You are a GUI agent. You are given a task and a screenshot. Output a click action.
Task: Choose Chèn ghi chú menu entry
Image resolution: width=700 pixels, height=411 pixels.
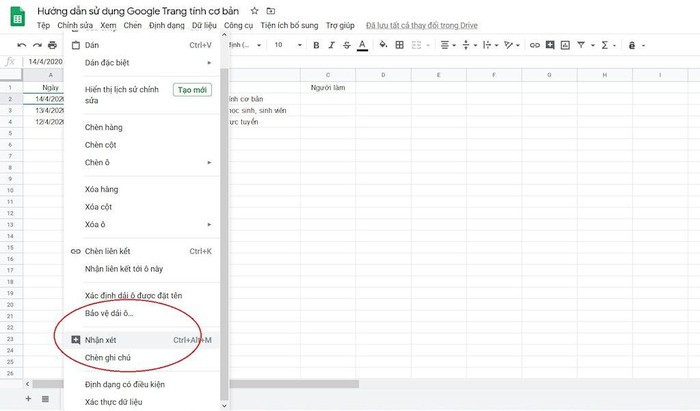(x=108, y=357)
